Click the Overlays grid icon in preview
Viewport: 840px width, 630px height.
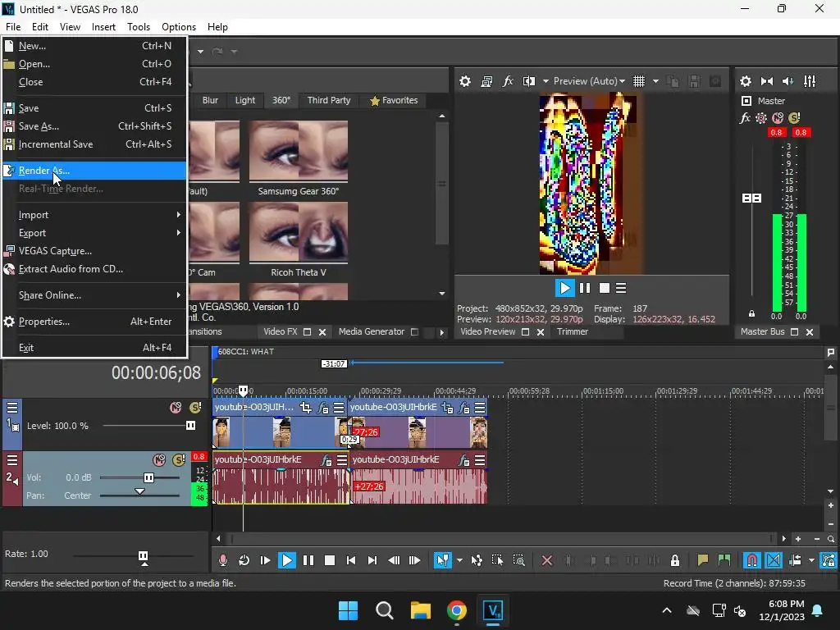(x=639, y=81)
